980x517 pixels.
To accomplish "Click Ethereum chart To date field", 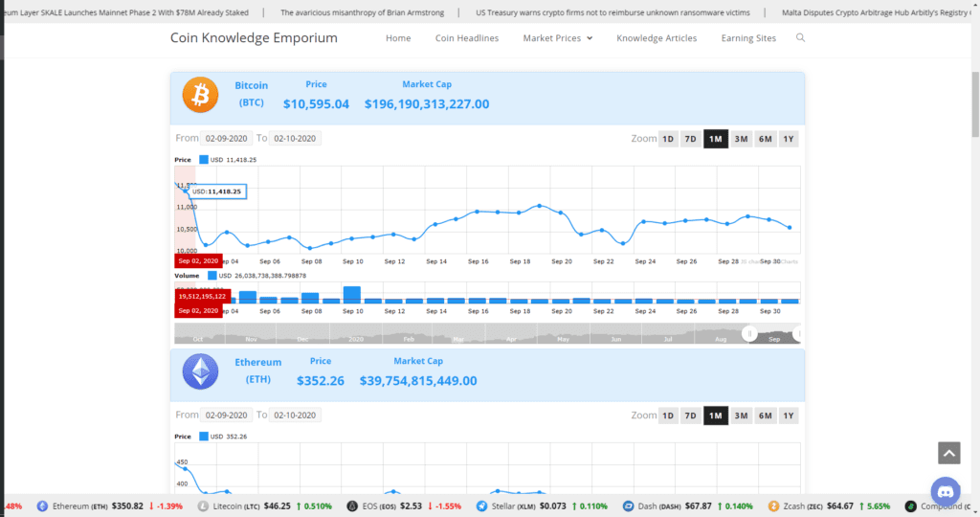I will pyautogui.click(x=295, y=416).
